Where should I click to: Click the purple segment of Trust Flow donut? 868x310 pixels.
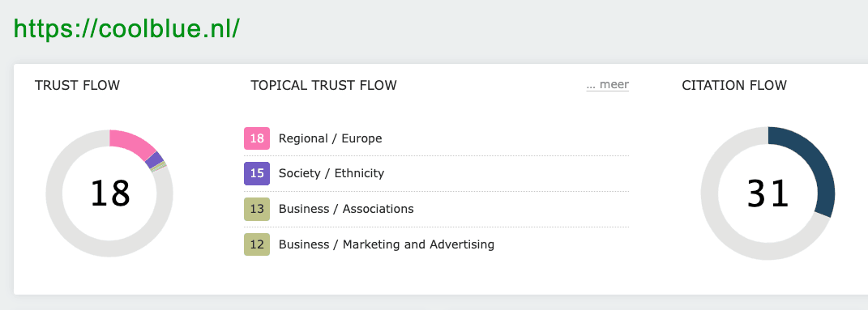pyautogui.click(x=155, y=160)
